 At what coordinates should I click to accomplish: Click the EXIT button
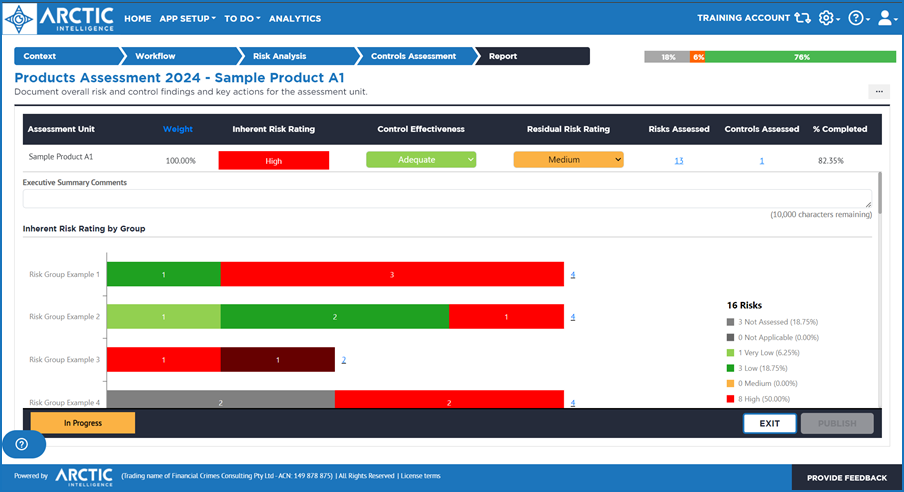click(770, 423)
